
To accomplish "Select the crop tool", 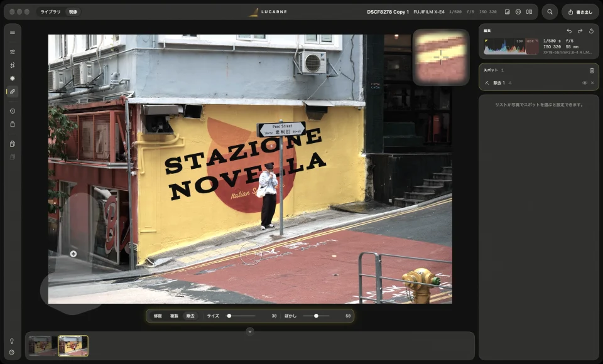I will tap(13, 65).
